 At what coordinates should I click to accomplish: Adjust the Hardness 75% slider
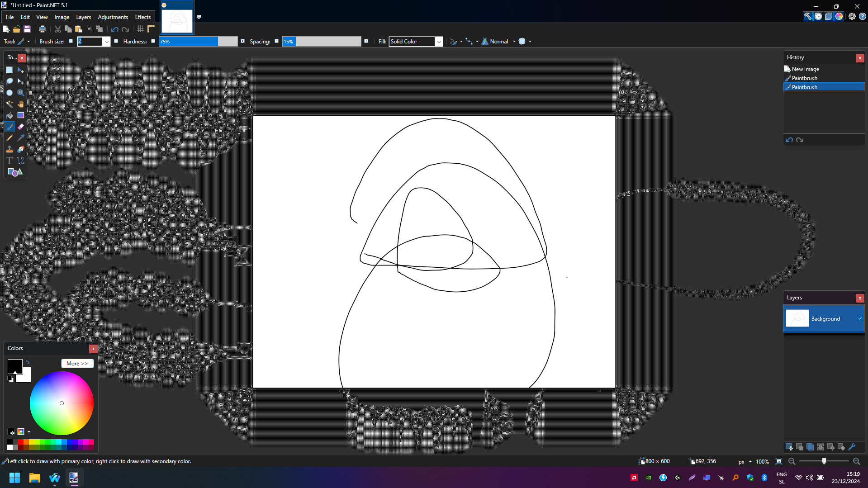pos(198,42)
